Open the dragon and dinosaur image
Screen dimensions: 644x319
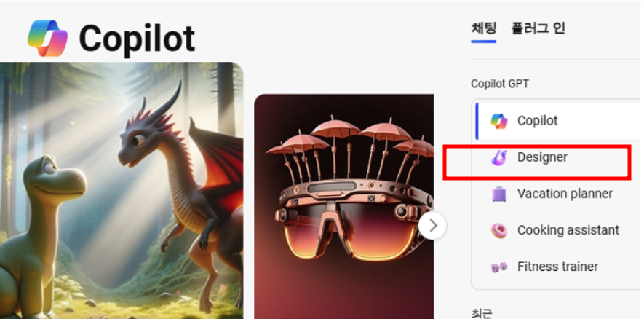click(122, 190)
